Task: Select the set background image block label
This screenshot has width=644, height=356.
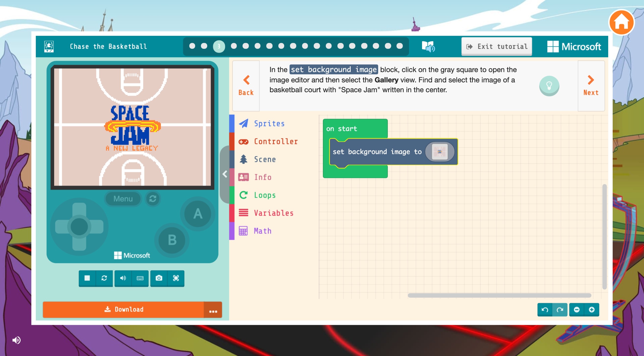Action: (377, 152)
